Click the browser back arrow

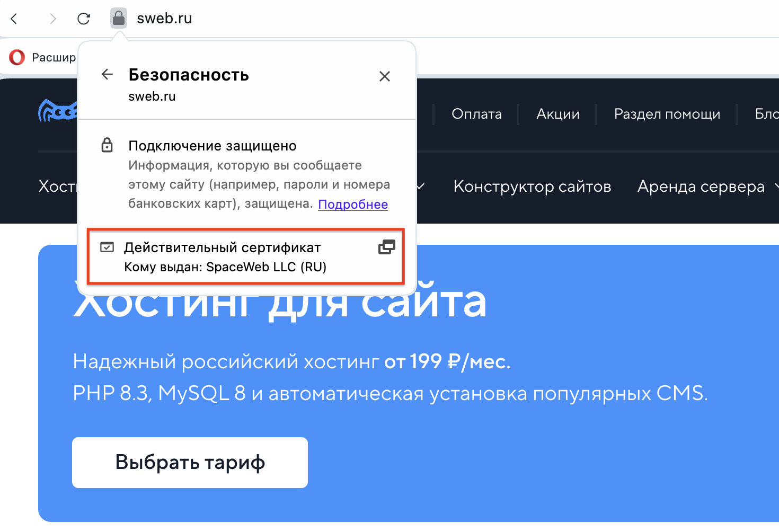pos(14,19)
